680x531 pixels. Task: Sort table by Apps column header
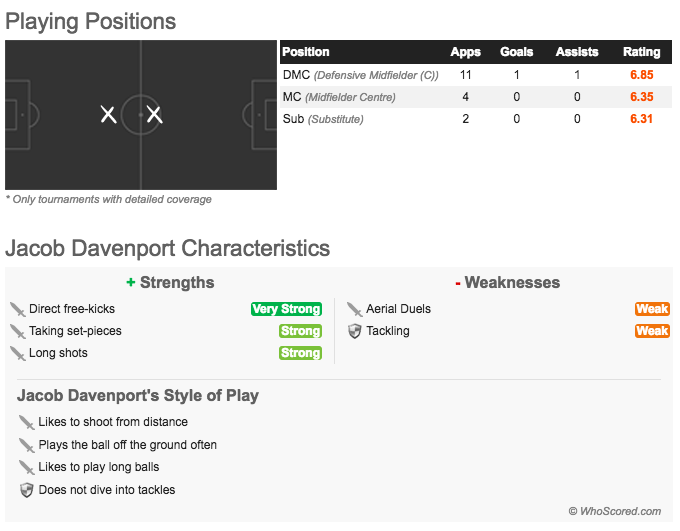tap(465, 52)
